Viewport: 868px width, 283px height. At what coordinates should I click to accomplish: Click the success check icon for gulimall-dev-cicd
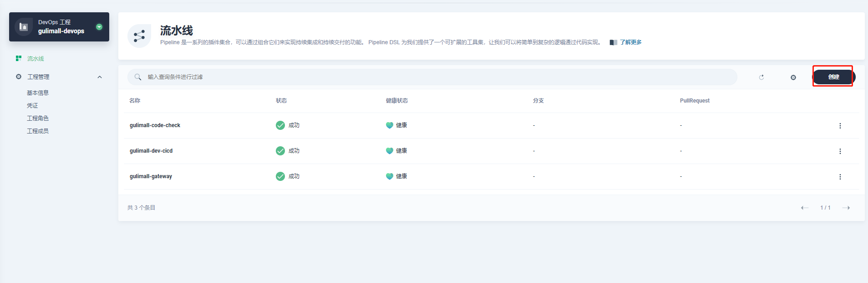coord(280,151)
